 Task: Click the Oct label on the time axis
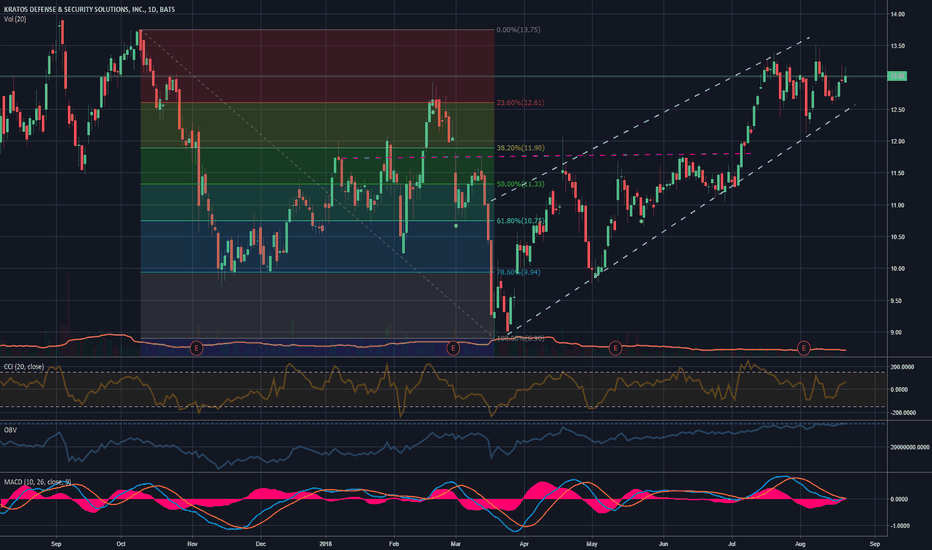coord(121,543)
